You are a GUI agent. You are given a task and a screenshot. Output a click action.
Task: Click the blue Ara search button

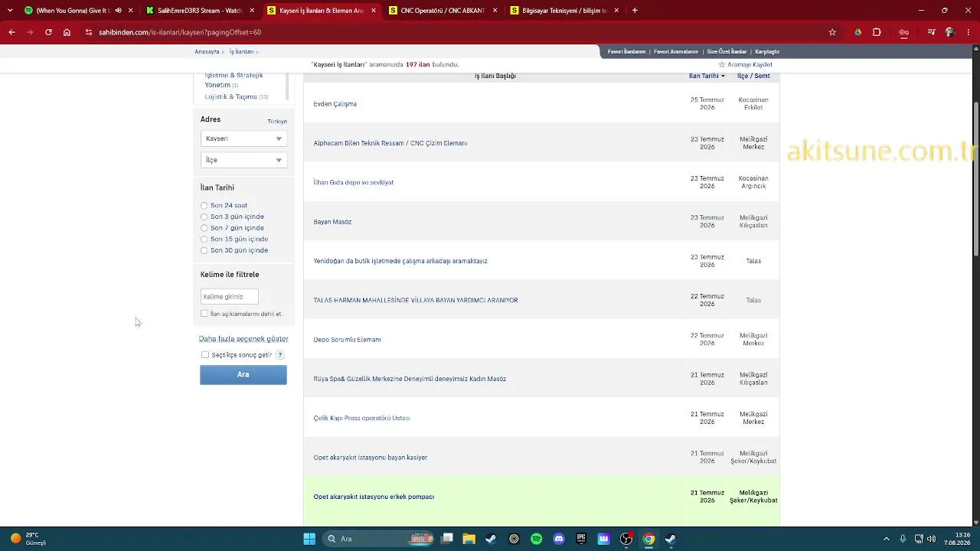tap(243, 374)
